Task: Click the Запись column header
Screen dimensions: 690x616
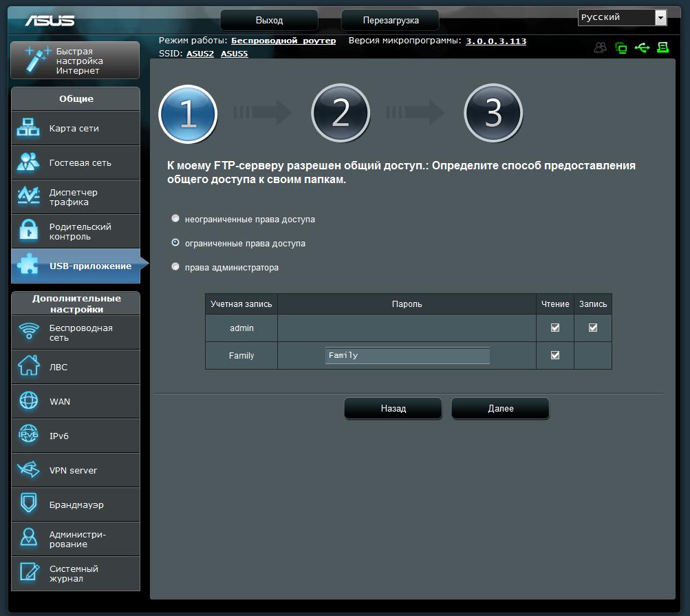Action: tap(593, 304)
